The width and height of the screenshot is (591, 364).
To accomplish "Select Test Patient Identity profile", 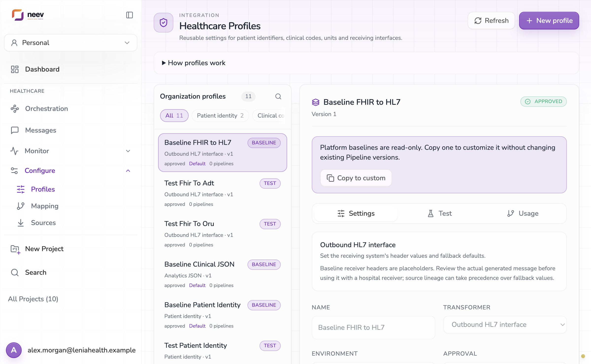I will [223, 350].
